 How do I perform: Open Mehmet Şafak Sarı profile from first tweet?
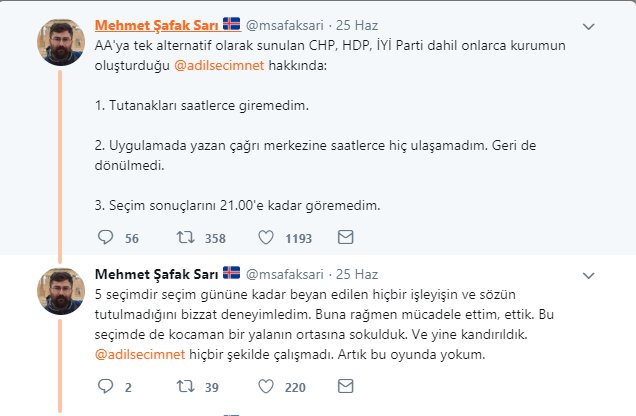(x=154, y=23)
